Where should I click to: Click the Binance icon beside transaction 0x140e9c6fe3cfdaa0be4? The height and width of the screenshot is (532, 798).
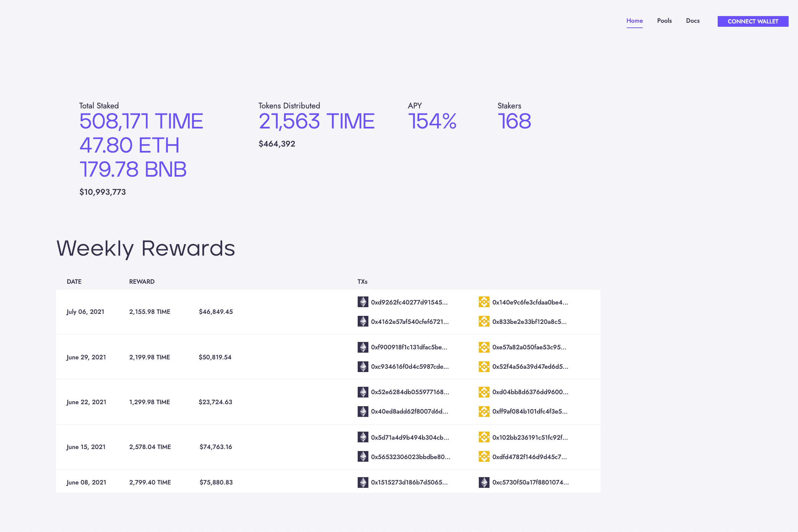[483, 301]
